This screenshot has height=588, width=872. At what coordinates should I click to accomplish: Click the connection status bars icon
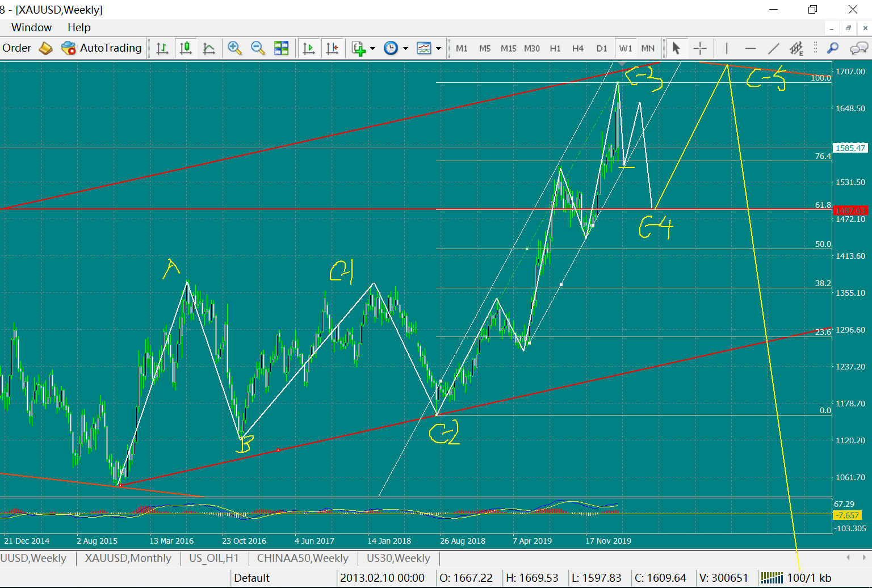(772, 578)
